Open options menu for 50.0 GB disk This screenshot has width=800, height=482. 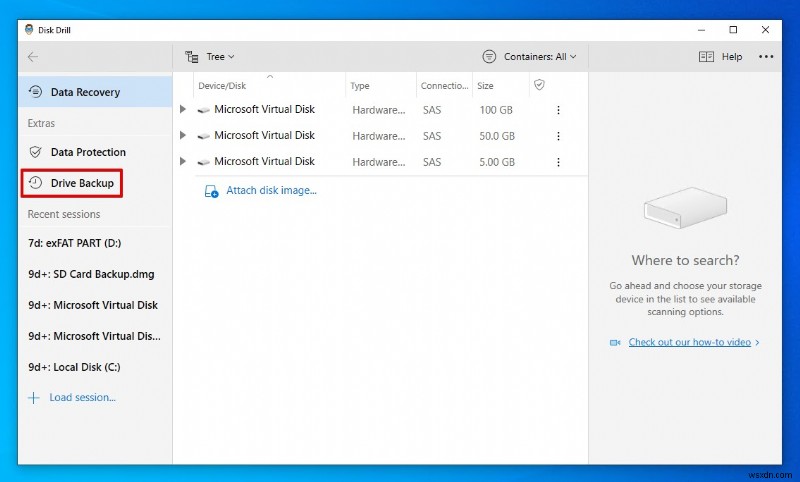click(x=558, y=136)
